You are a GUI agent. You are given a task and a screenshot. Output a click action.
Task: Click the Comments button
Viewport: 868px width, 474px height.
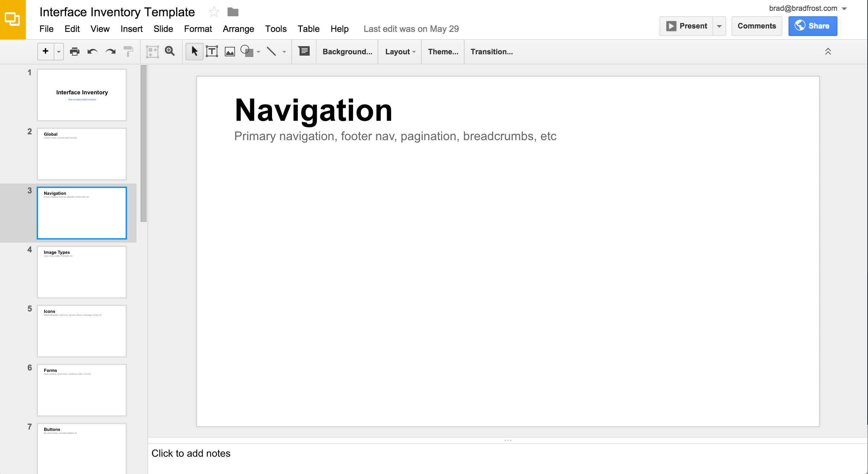coord(757,26)
